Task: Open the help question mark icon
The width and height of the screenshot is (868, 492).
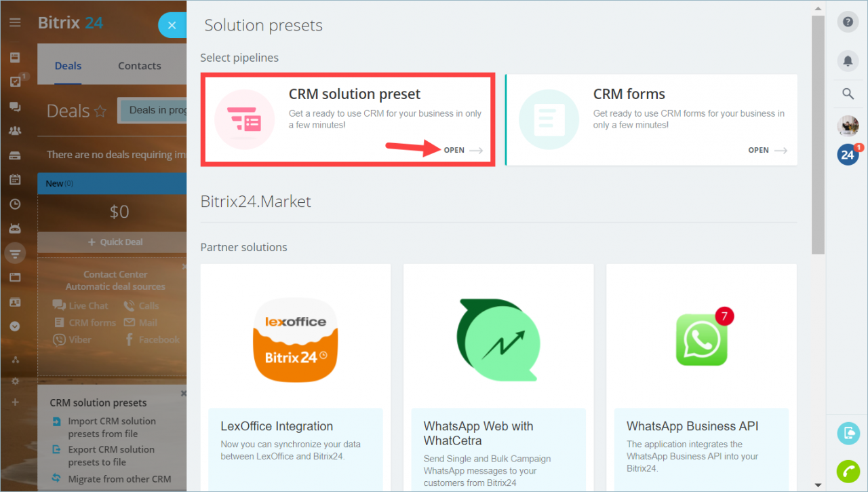Action: point(848,22)
